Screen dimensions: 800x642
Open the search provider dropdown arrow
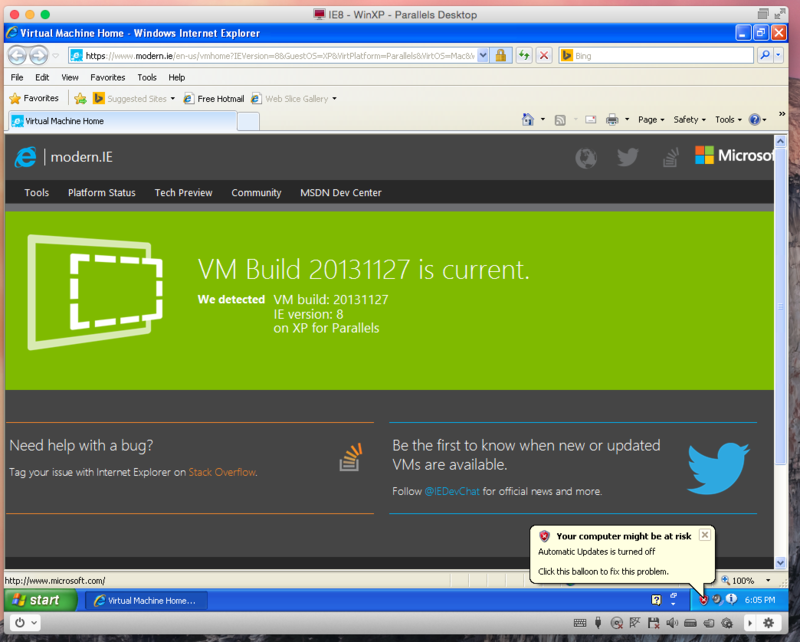click(778, 55)
